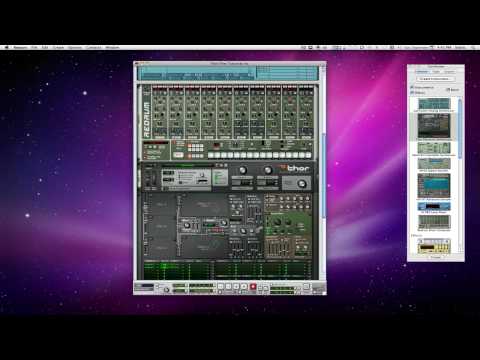
Task: Toggle Redrum step button 9
Action: coord(263,155)
